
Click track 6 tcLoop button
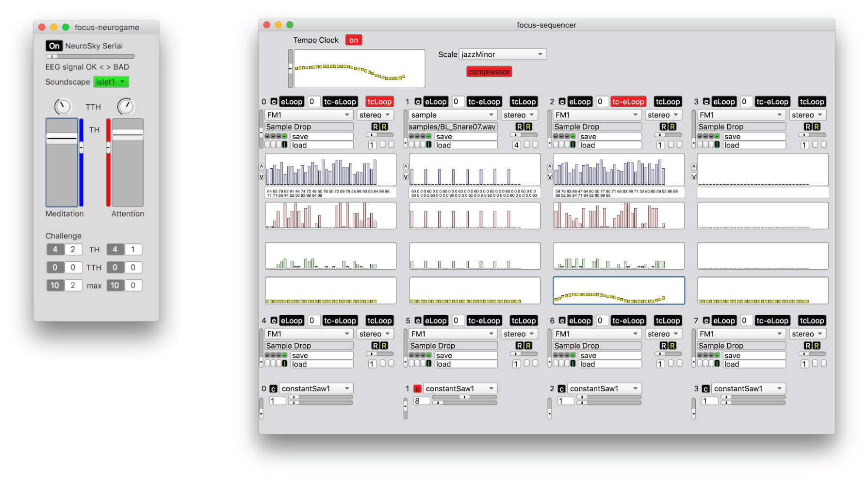point(668,321)
